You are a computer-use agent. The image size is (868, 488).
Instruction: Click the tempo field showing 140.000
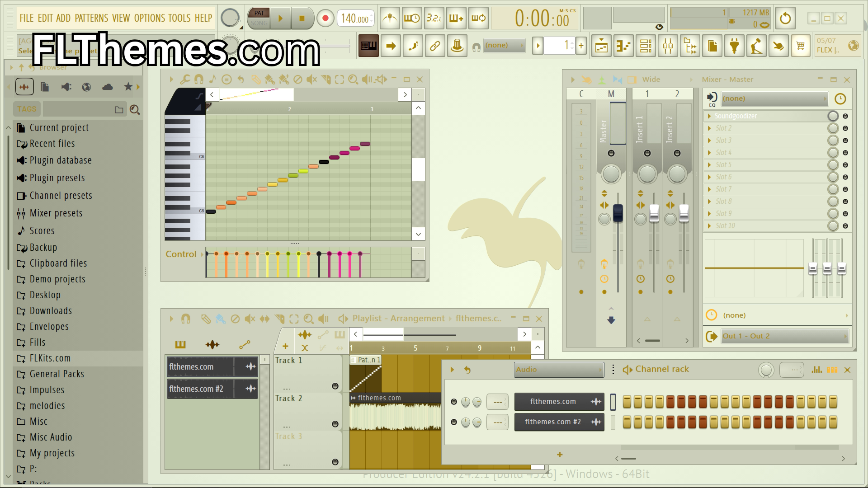click(x=356, y=19)
